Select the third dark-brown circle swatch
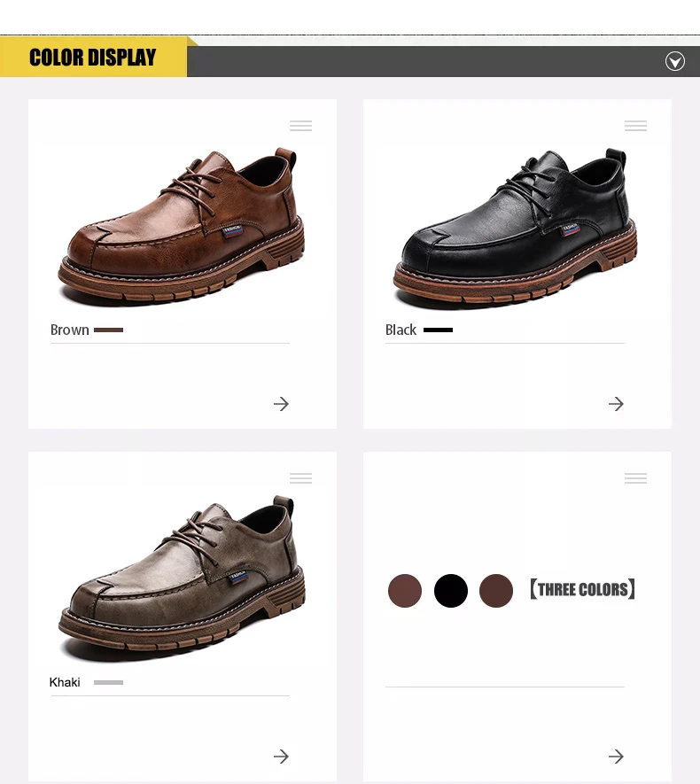The height and width of the screenshot is (784, 700). 496,591
